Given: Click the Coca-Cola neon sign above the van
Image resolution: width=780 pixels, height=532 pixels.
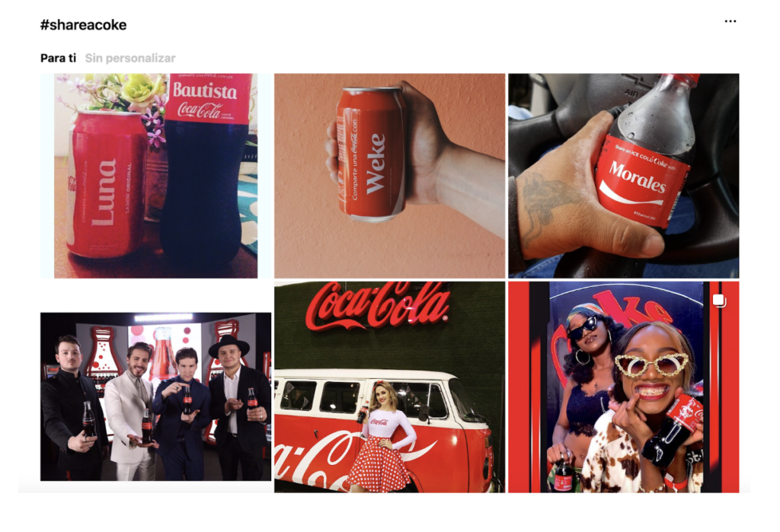Looking at the screenshot, I should point(378,306).
